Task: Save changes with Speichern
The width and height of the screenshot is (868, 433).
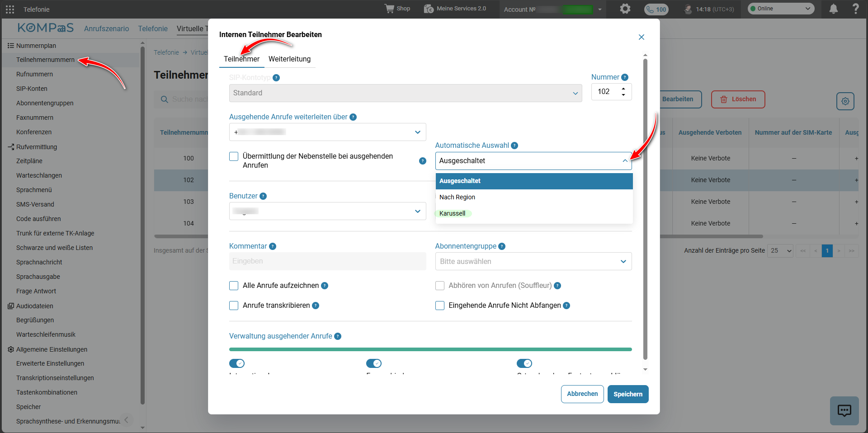Action: pyautogui.click(x=628, y=394)
